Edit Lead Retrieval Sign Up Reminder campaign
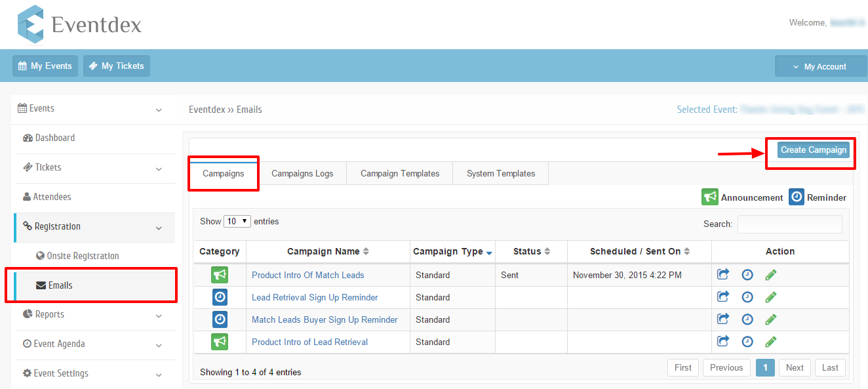Image resolution: width=868 pixels, height=389 pixels. [771, 297]
